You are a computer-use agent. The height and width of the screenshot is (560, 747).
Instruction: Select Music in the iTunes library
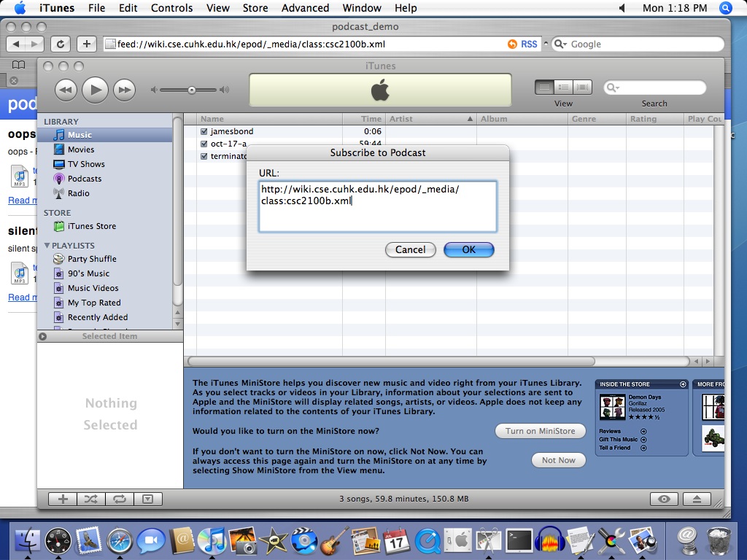pos(105,135)
